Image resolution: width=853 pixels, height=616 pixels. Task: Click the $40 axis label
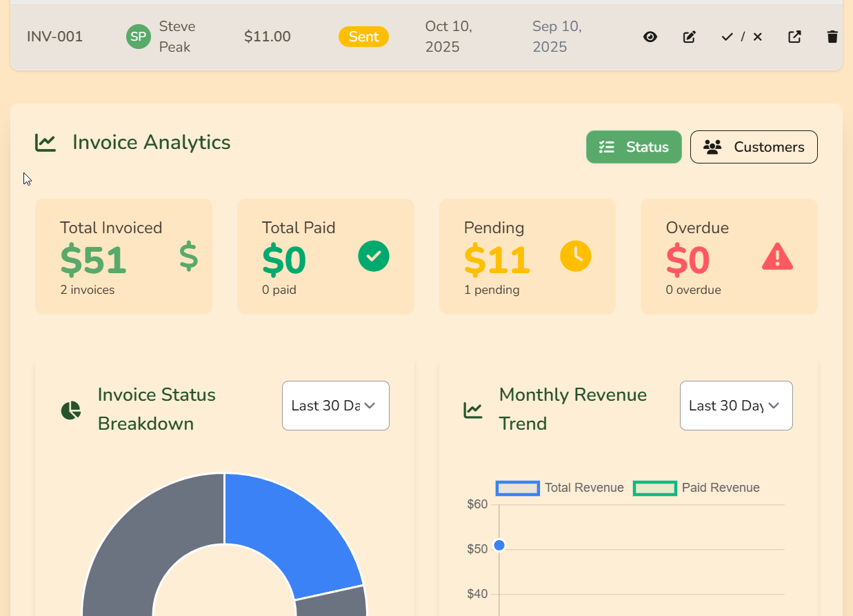point(477,594)
